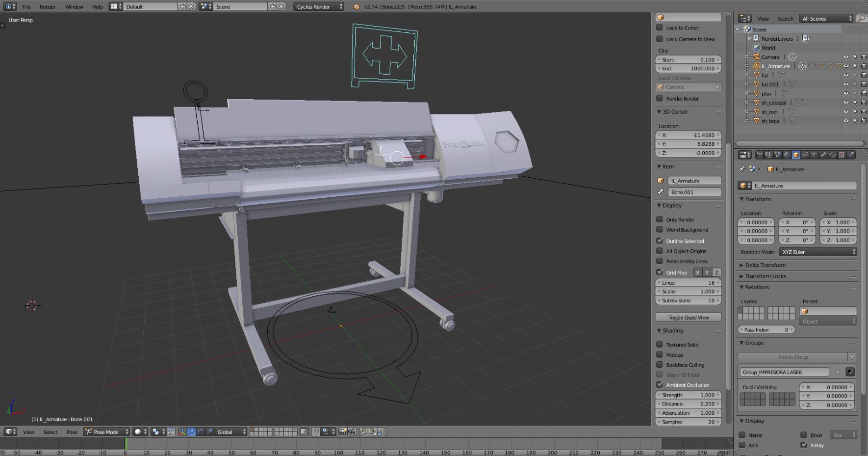The width and height of the screenshot is (868, 456).
Task: Open the Cycles Render engine dropdown
Action: 319,7
